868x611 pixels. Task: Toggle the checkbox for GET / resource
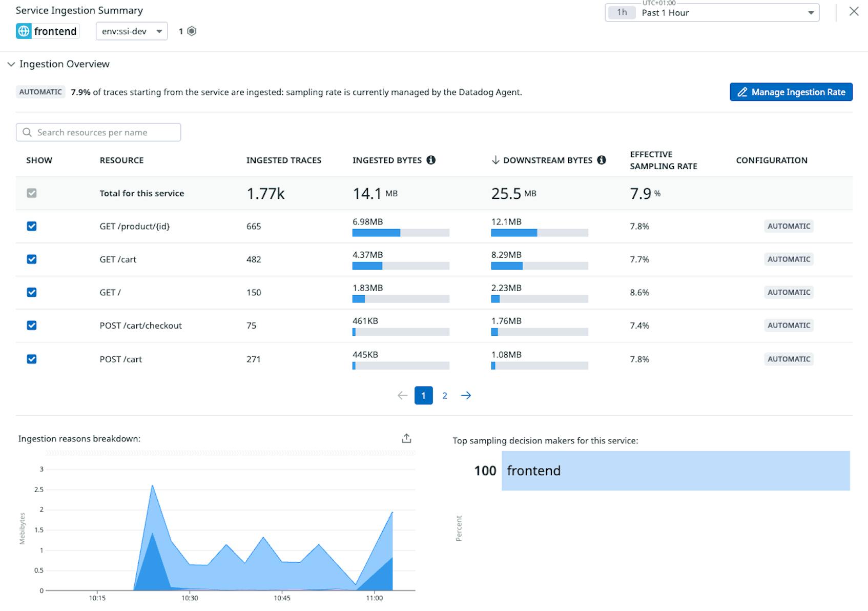click(x=31, y=292)
